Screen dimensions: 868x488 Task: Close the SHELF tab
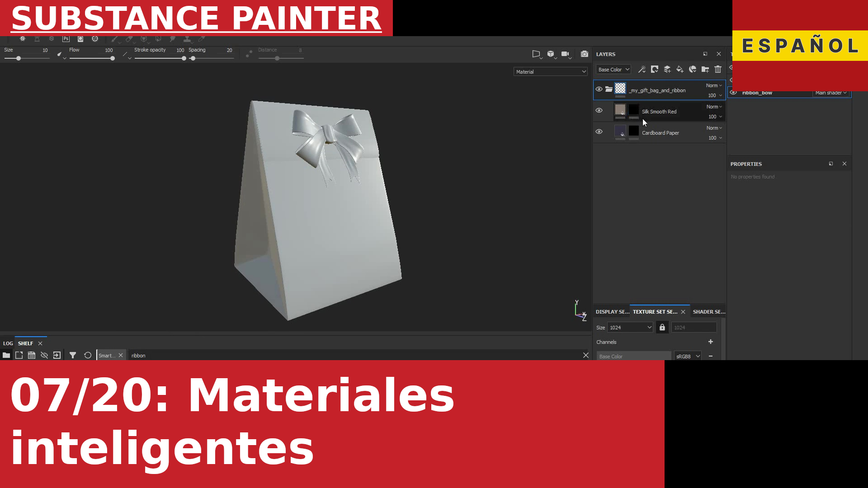point(40,343)
